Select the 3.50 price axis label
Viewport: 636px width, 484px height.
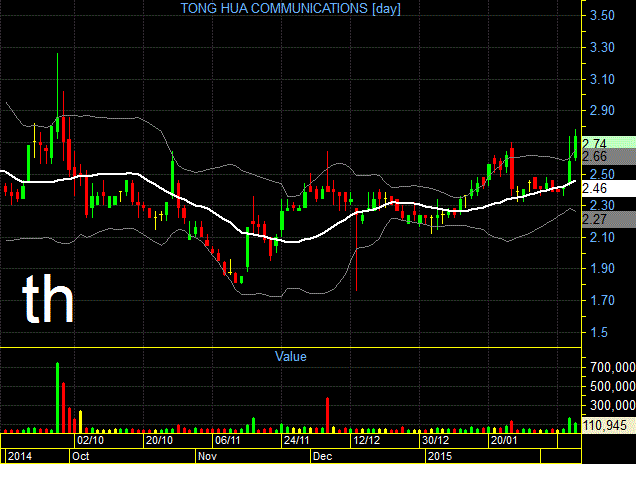tap(602, 15)
